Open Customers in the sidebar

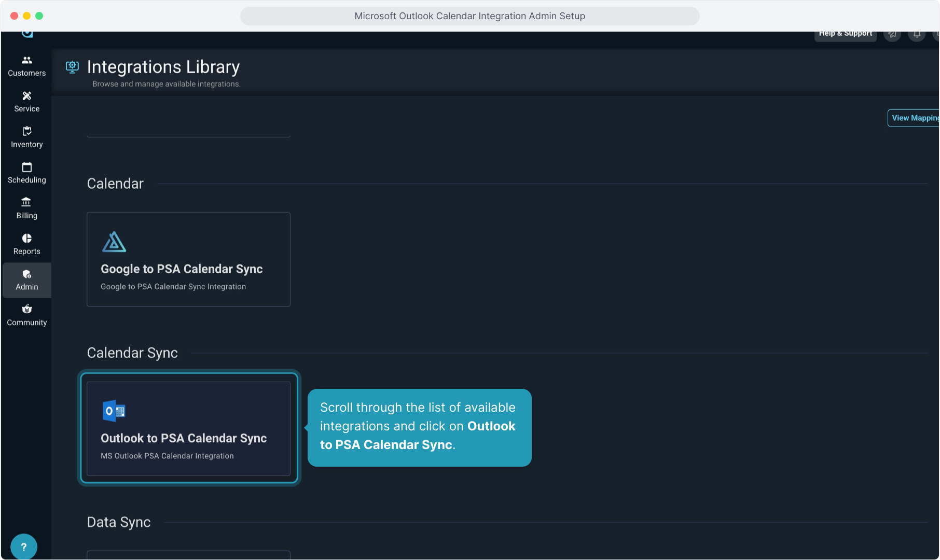click(x=26, y=66)
